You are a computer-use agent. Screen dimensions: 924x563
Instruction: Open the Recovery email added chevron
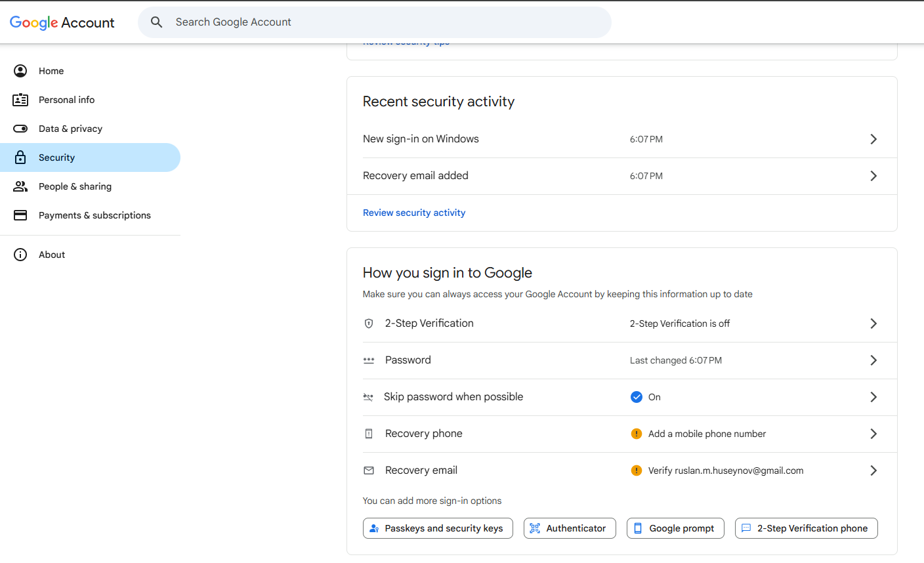point(873,176)
